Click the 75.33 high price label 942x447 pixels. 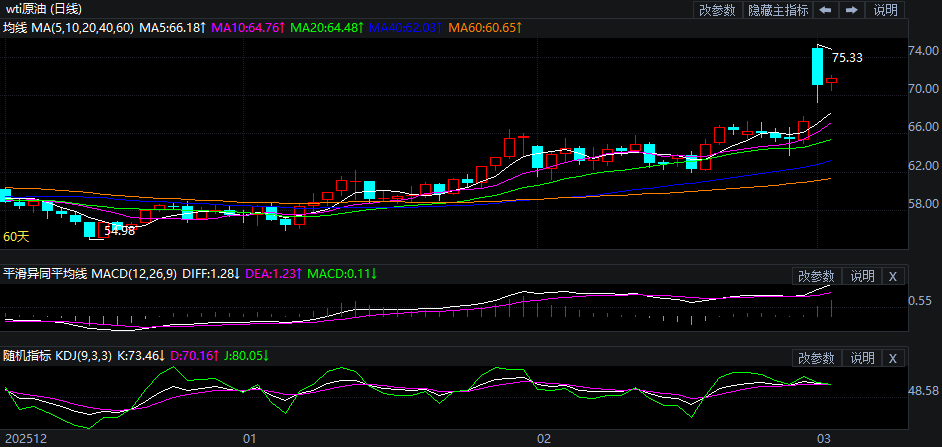tap(847, 59)
